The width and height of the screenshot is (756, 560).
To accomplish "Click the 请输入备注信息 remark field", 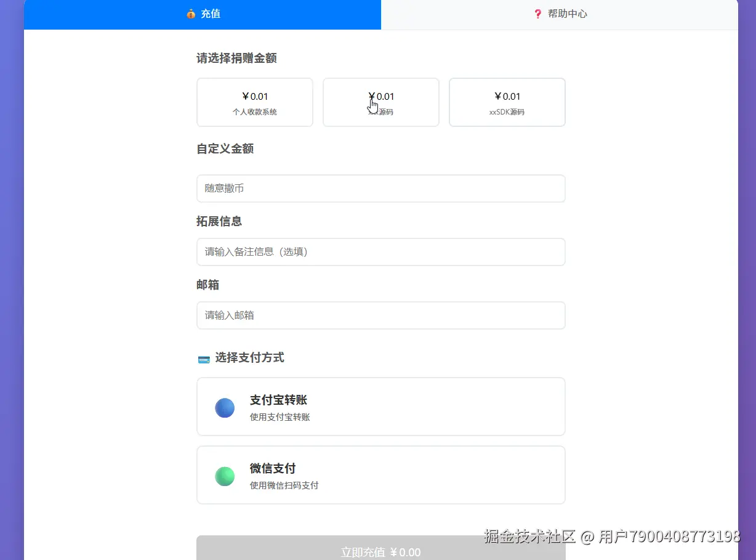I will point(381,252).
